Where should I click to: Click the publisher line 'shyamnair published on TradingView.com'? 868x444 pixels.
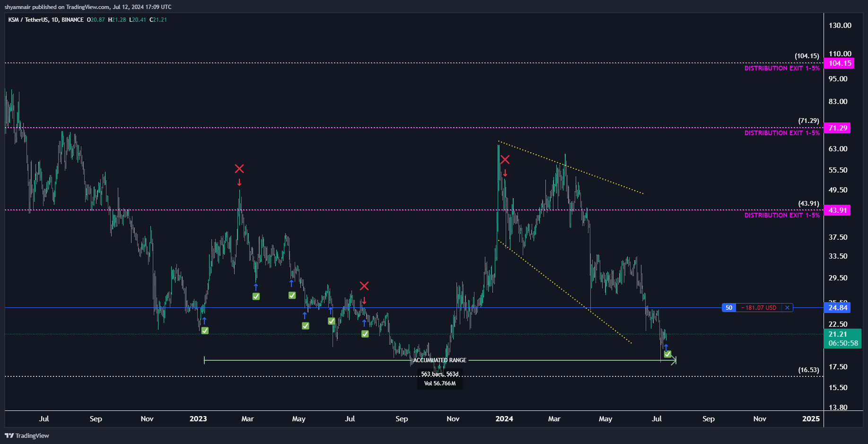57,7
